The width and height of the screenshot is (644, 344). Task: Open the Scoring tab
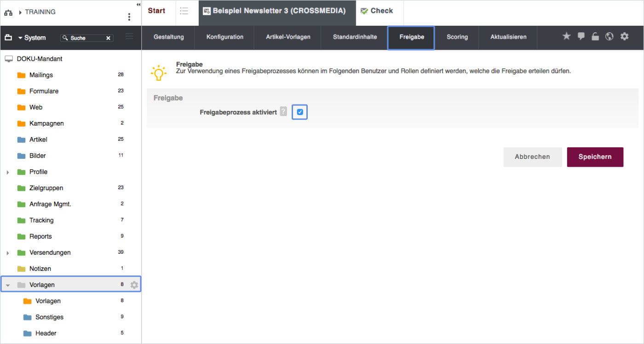[x=457, y=37]
